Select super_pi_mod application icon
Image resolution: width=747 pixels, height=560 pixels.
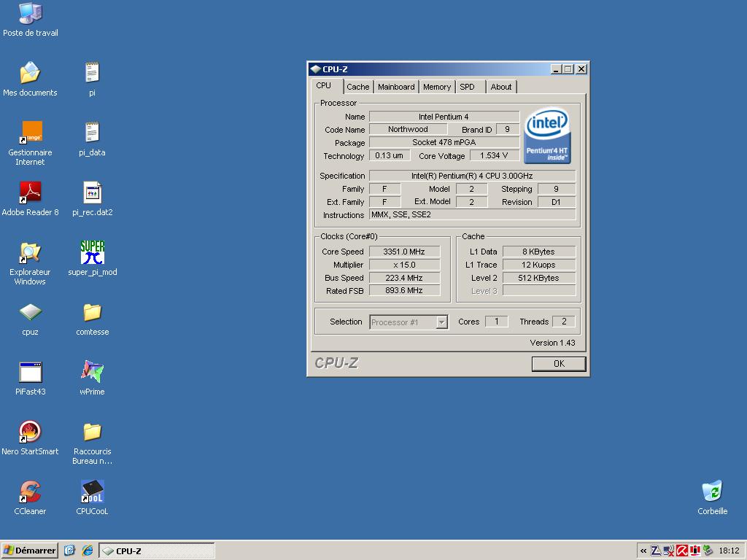click(92, 252)
